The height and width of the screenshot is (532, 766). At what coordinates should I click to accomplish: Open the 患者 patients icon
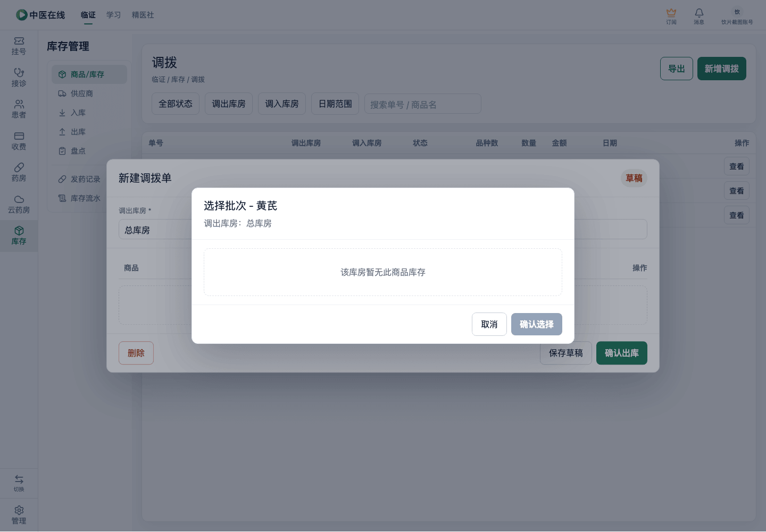pos(19,104)
